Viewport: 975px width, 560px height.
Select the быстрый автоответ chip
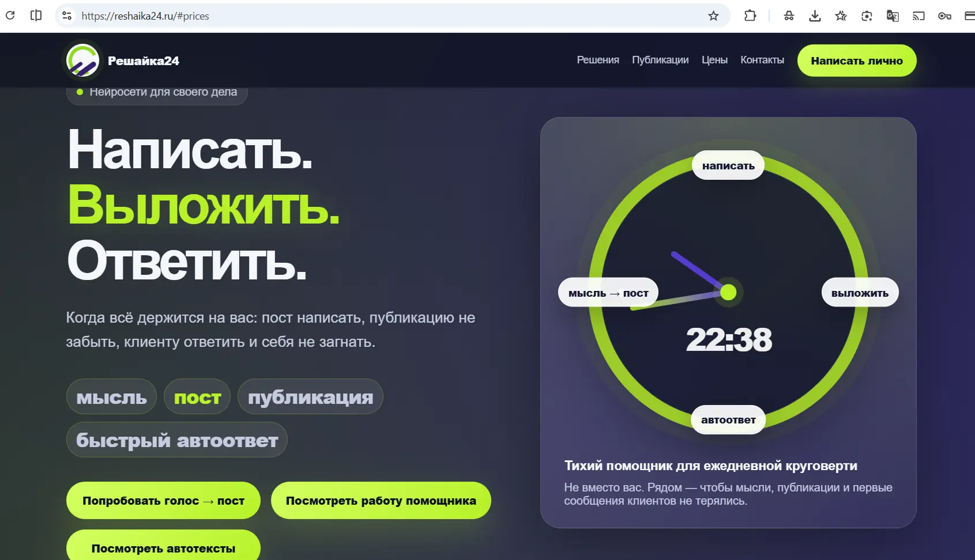(177, 440)
